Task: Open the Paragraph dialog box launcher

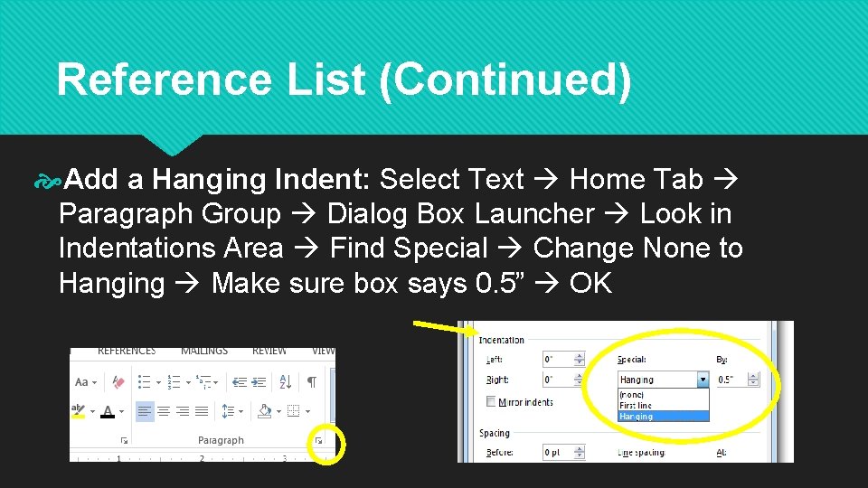Action: point(319,441)
